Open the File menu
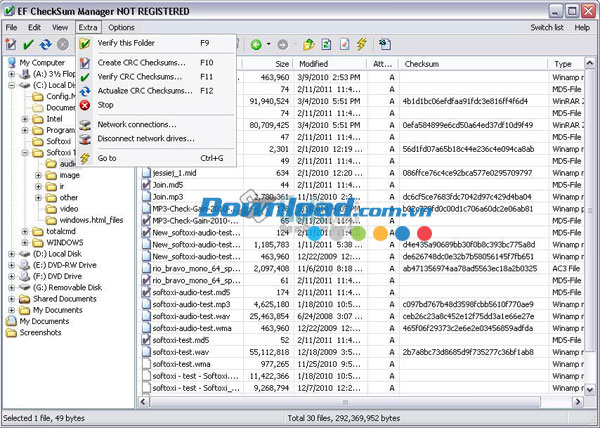600x428 pixels. click(x=11, y=28)
